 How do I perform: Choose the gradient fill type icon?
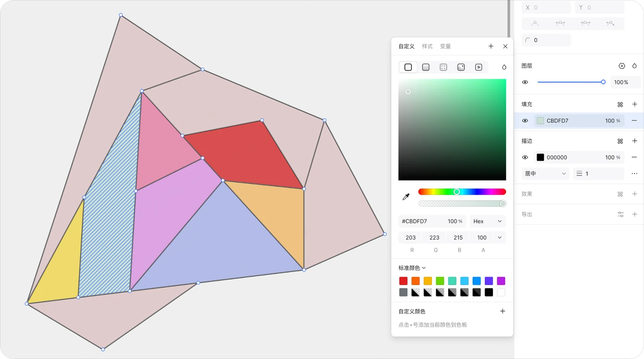coord(426,67)
